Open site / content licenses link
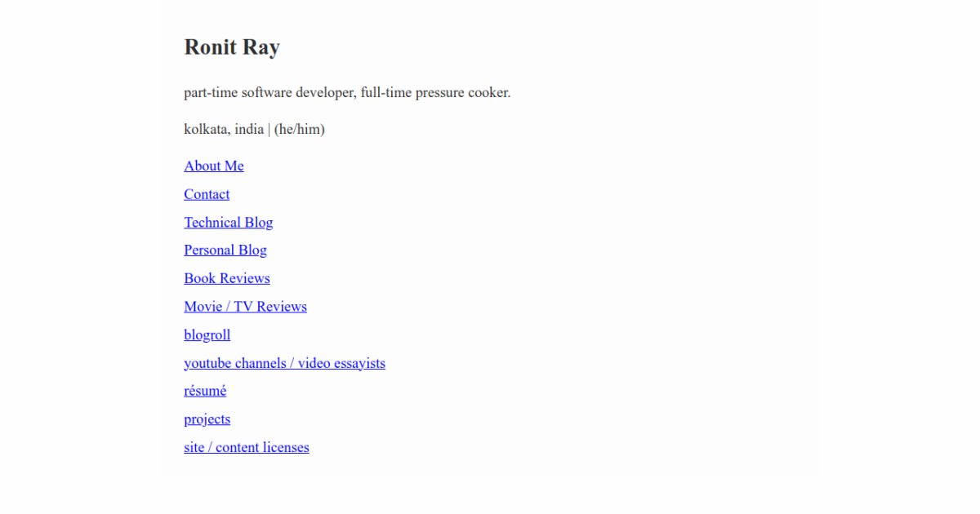The width and height of the screenshot is (980, 514). pyautogui.click(x=246, y=447)
